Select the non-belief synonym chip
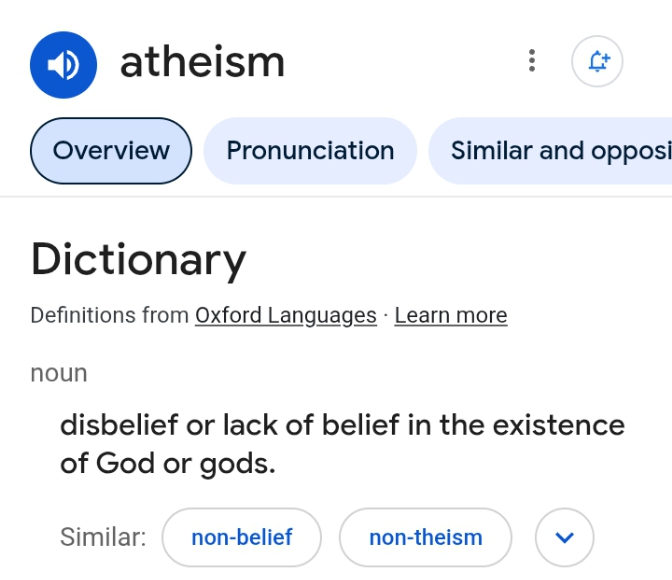672x580 pixels. [x=242, y=538]
